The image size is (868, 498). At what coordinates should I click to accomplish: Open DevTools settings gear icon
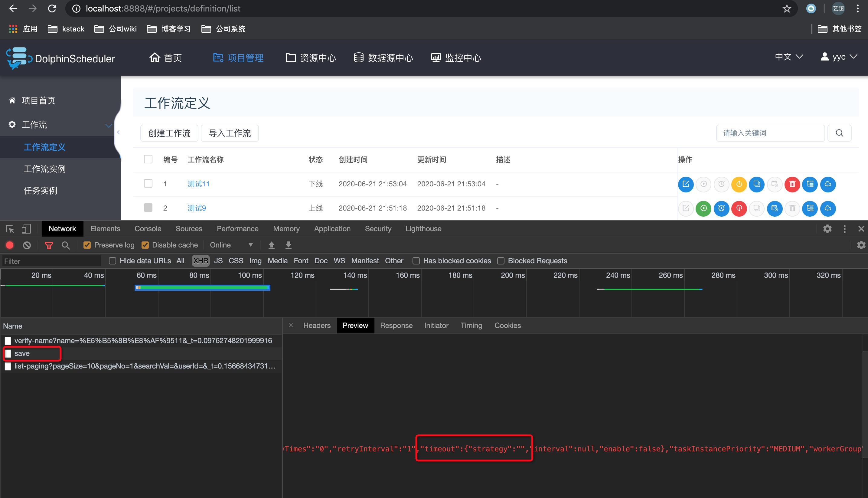coord(827,229)
